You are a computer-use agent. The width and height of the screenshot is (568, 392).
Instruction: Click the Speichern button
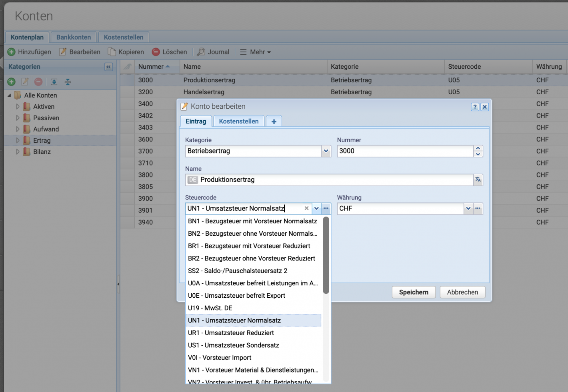point(414,292)
